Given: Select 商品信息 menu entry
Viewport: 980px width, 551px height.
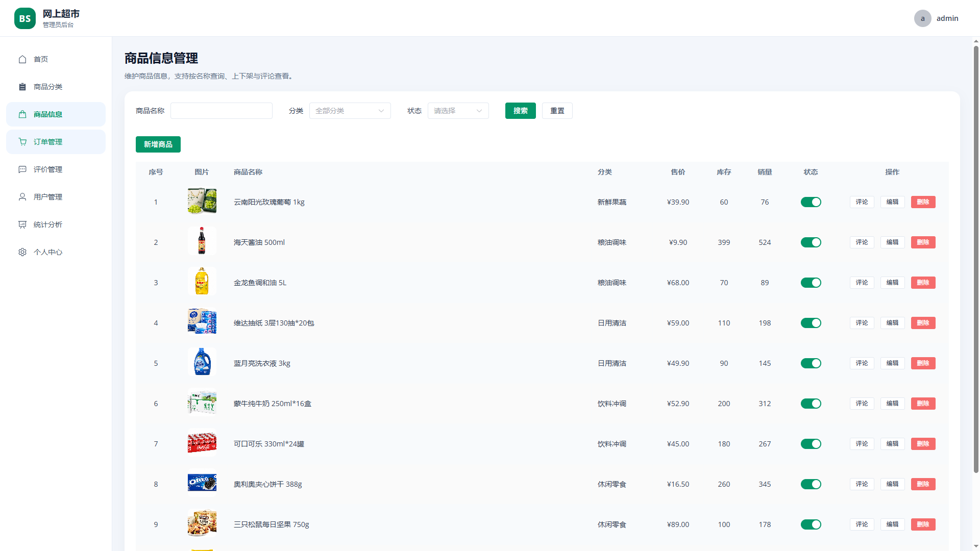Looking at the screenshot, I should (x=56, y=114).
